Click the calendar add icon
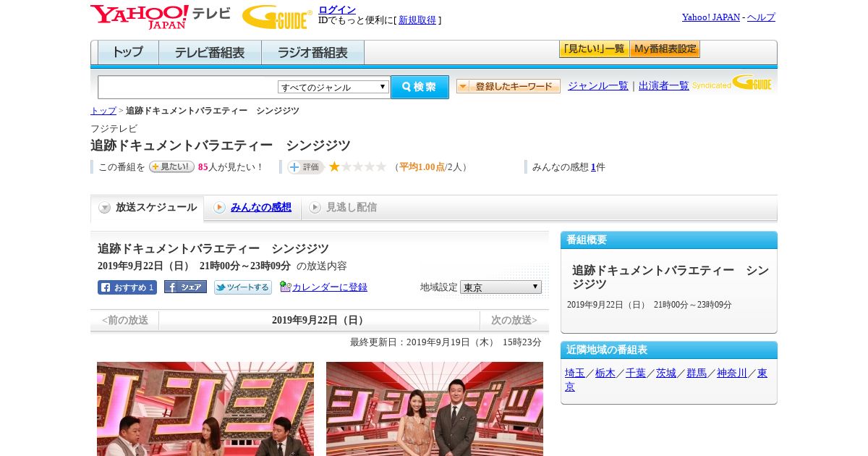The width and height of the screenshot is (868, 456). click(285, 287)
